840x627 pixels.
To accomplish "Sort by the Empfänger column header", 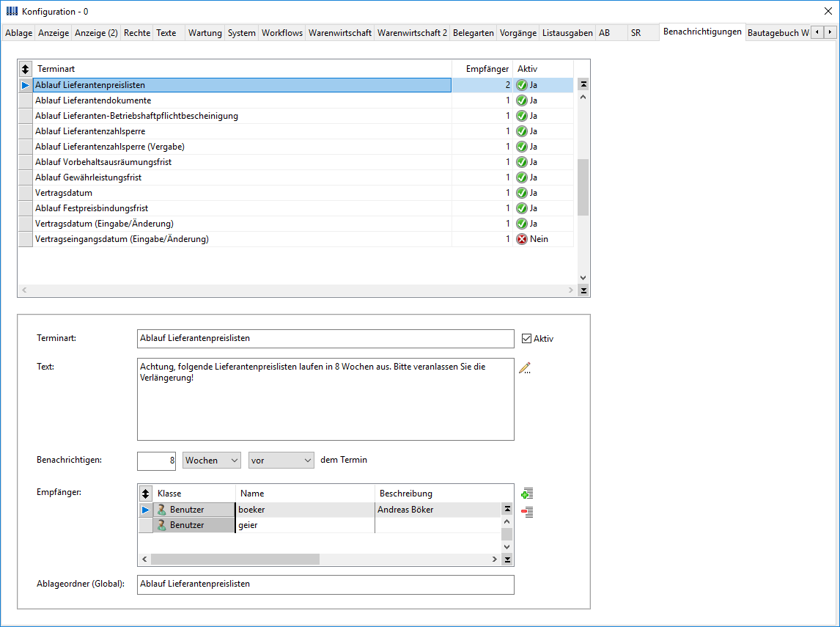I will coord(483,69).
